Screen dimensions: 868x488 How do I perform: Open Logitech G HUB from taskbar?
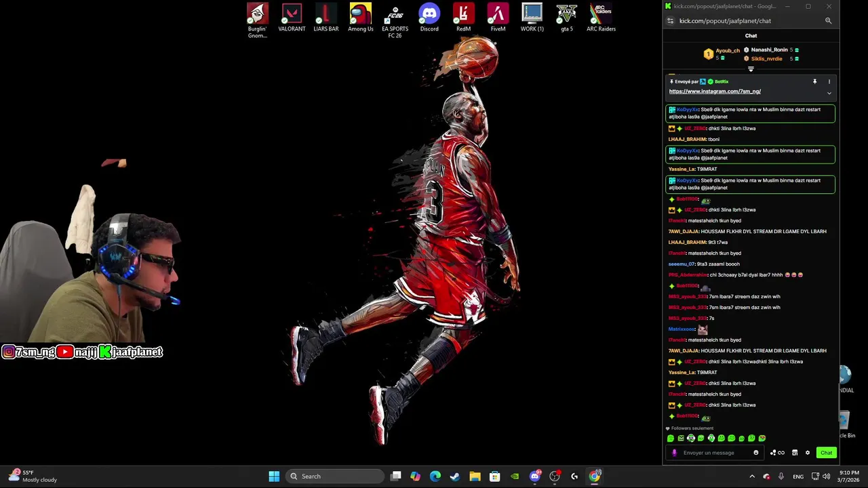[x=574, y=476]
